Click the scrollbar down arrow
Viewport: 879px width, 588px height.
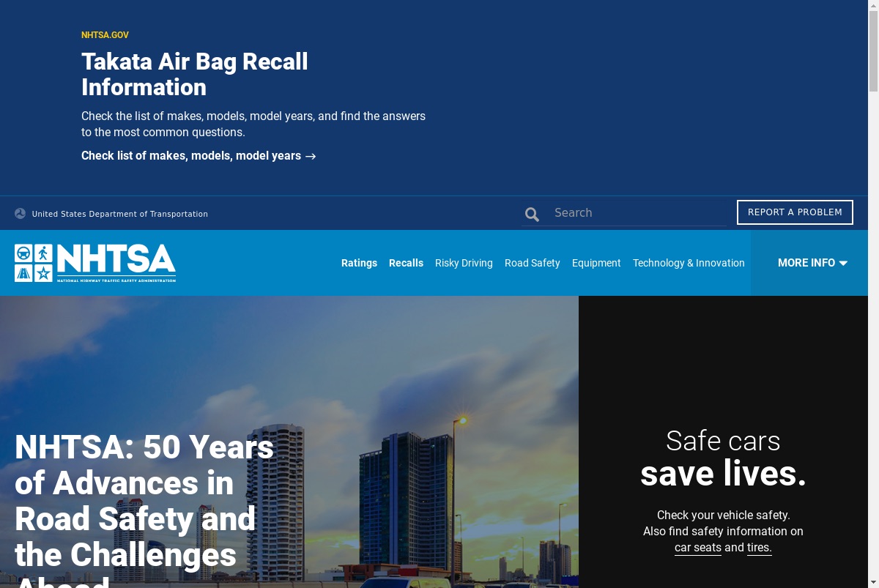tap(873, 583)
